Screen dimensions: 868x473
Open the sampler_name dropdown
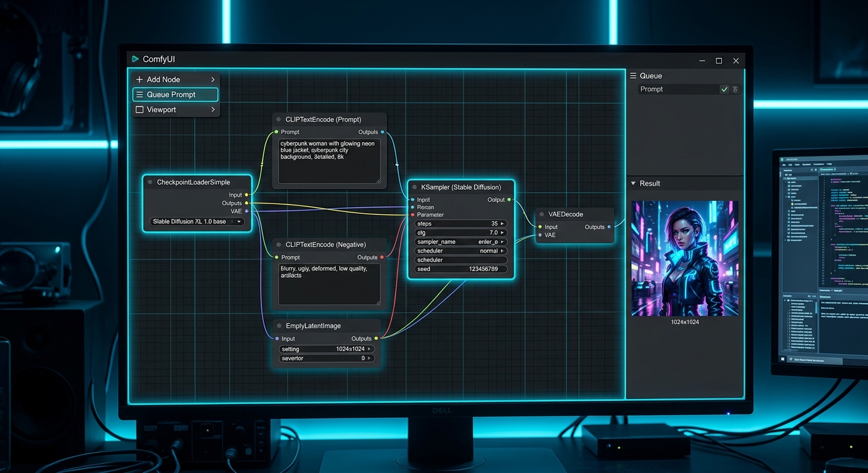click(x=461, y=242)
